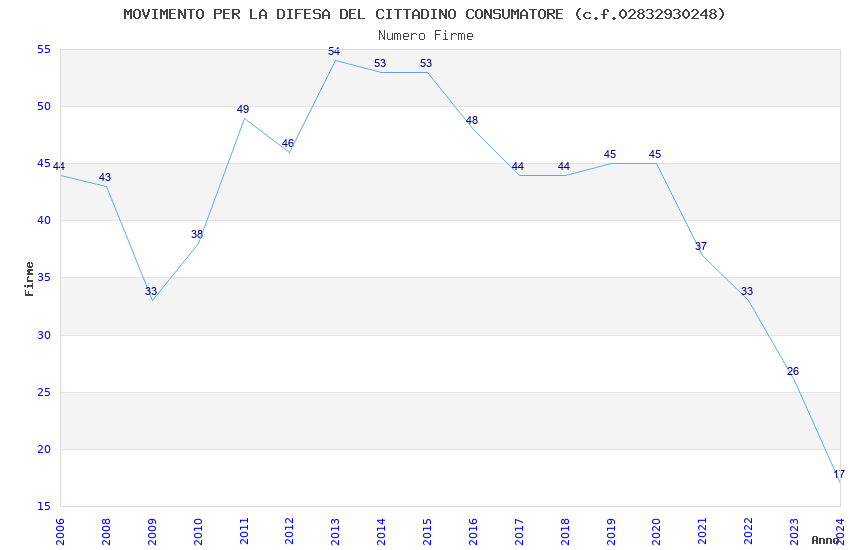Select the x-axis year label 2012

coord(289,530)
